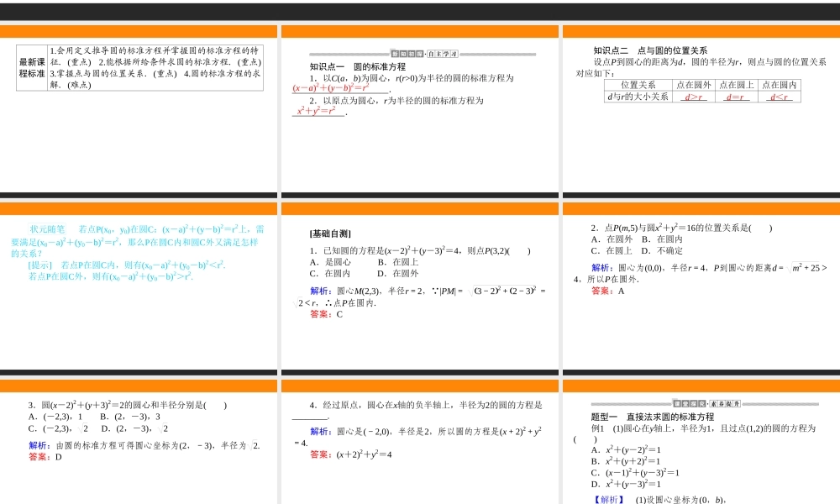Select the blue-text 状元随笔 slide
This screenshot has width=840, height=504.
point(139,289)
